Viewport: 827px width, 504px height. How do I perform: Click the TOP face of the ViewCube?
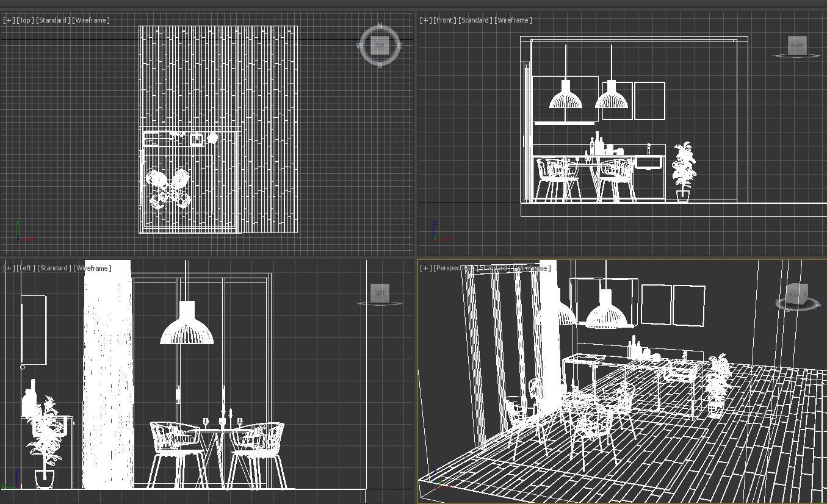click(x=380, y=46)
